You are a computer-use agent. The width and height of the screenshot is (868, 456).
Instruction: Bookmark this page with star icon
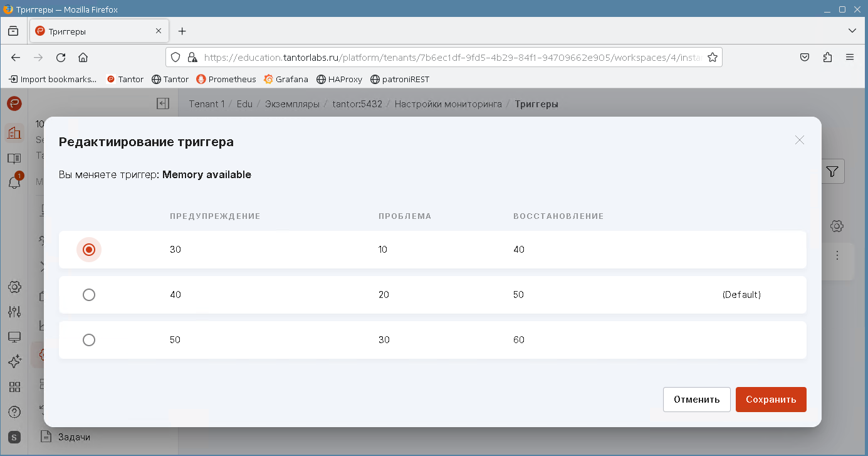[x=712, y=57]
